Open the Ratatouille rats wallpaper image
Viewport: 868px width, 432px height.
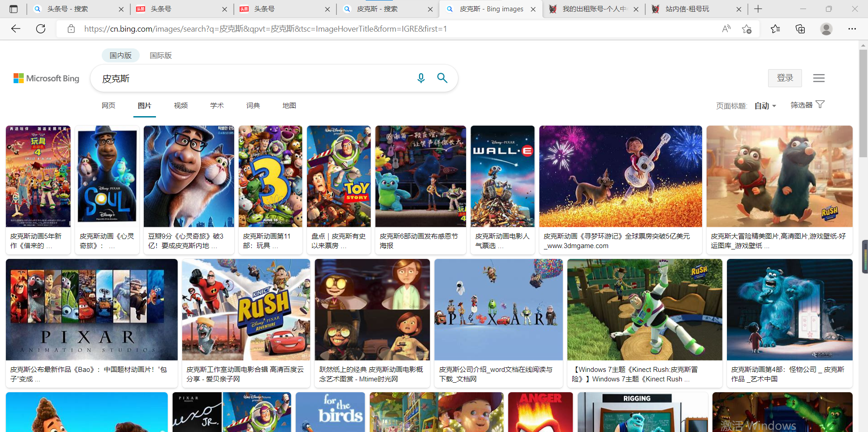click(779, 176)
